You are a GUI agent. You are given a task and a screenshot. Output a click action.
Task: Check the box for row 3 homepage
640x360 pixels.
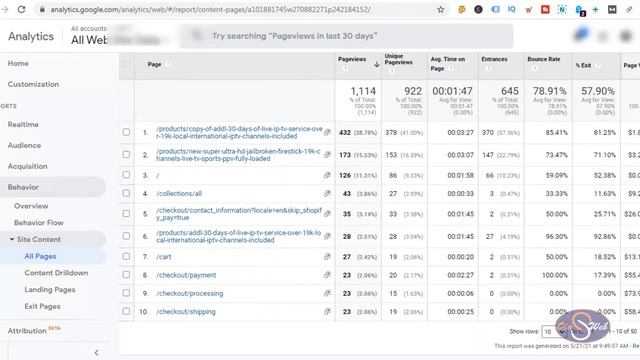pyautogui.click(x=127, y=175)
